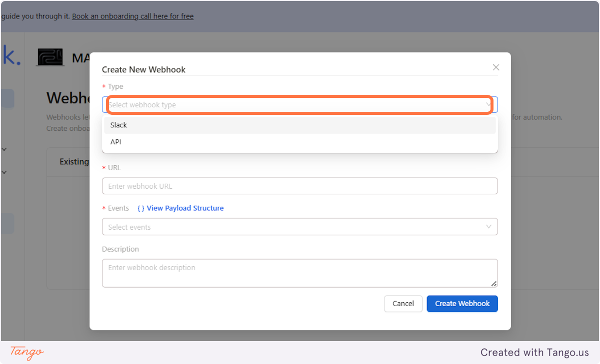This screenshot has height=364, width=600.
Task: Click the webhook URL input field
Action: (x=300, y=186)
